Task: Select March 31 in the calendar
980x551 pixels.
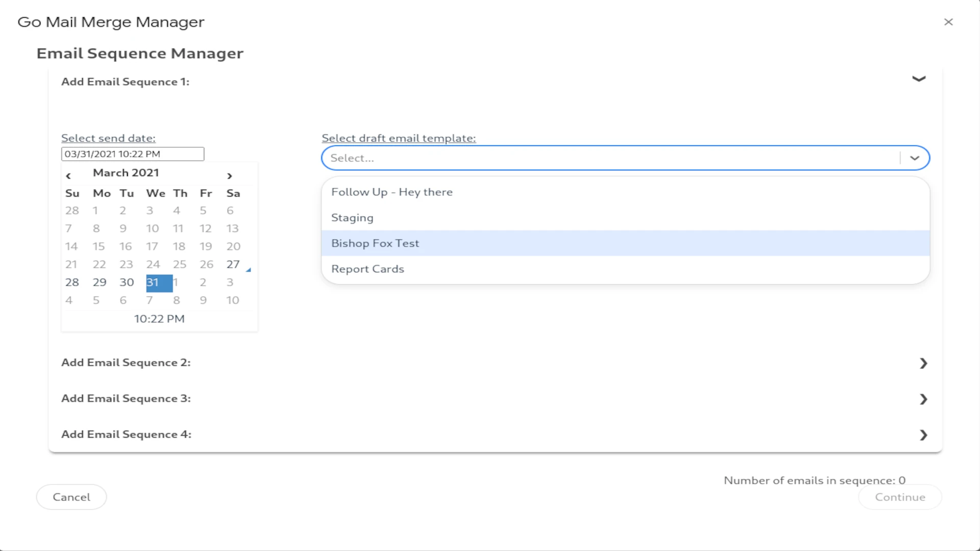Action: 158,283
